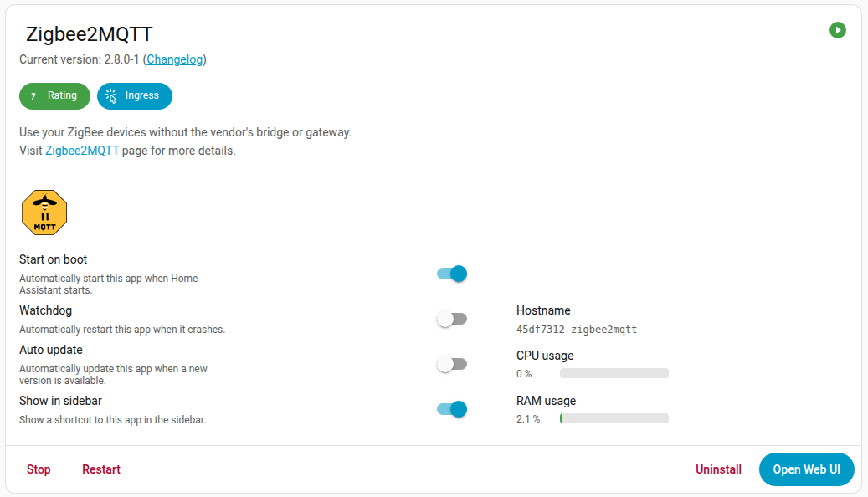This screenshot has width=868, height=497.
Task: Stop the Zigbee2MQTT add-on
Action: tap(39, 469)
